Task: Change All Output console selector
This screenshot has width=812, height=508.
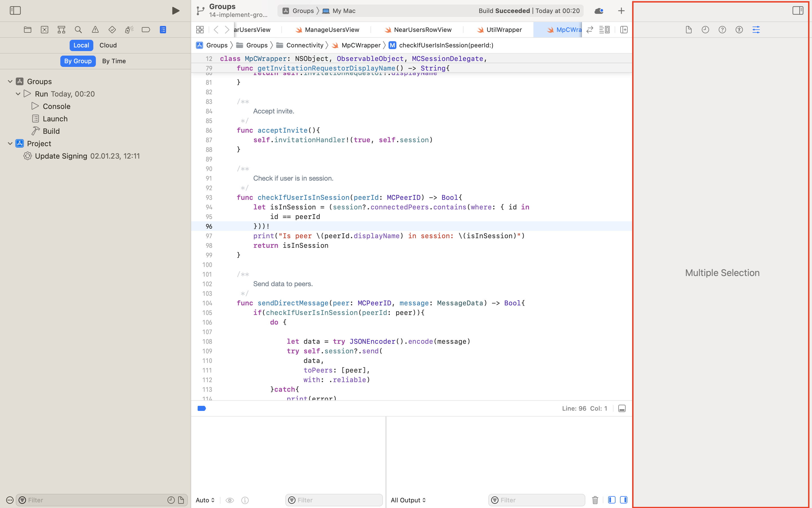Action: click(408, 500)
